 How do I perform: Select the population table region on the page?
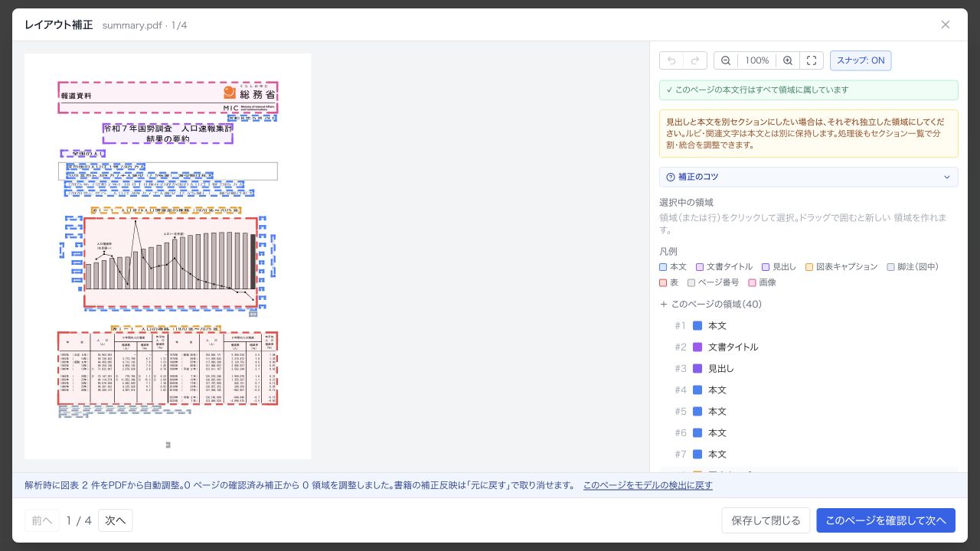pos(168,368)
